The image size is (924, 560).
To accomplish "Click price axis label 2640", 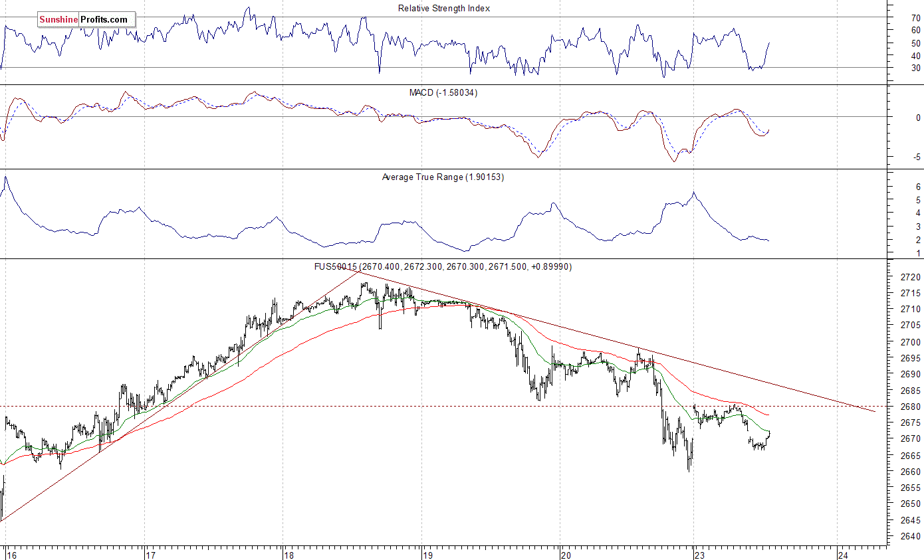I will tap(911, 537).
